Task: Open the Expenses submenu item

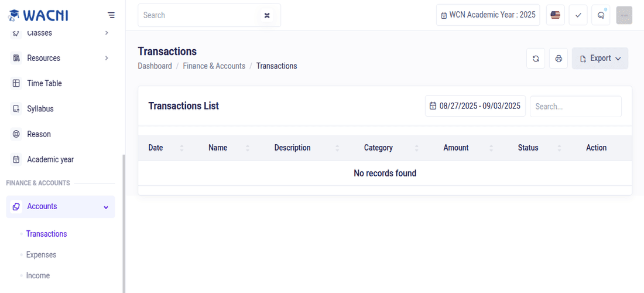Action: pyautogui.click(x=41, y=255)
